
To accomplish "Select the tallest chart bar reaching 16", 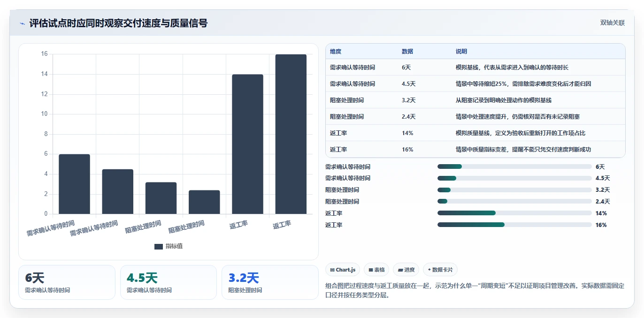I will point(291,134).
